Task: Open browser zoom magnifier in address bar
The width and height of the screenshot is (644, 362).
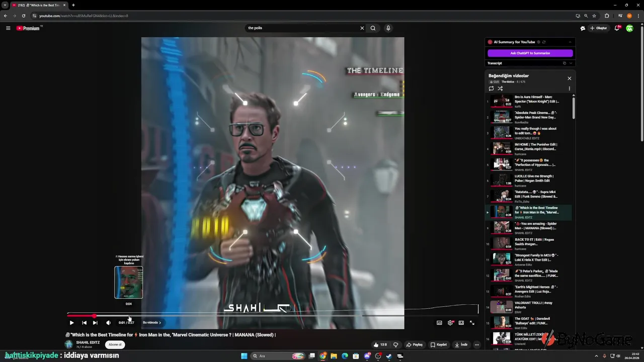Action: coord(586,16)
